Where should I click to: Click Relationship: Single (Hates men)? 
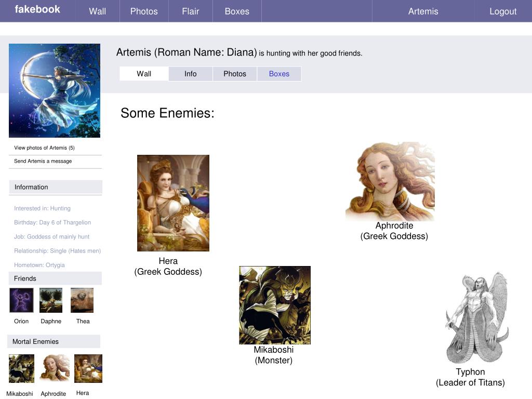pyautogui.click(x=57, y=251)
